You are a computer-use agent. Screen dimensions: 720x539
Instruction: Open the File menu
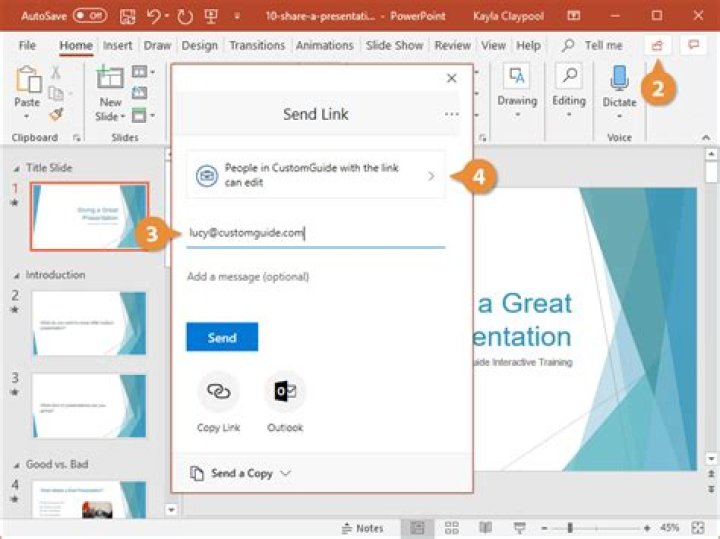point(27,45)
